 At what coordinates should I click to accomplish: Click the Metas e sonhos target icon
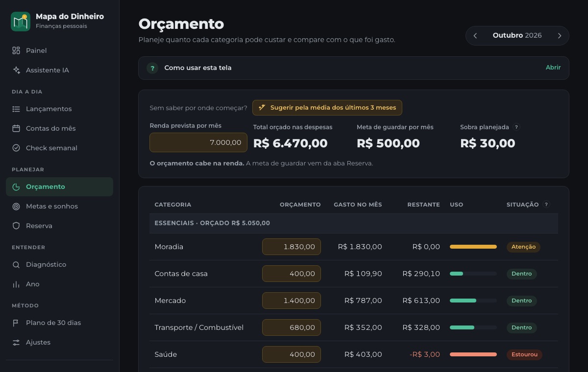(x=16, y=206)
